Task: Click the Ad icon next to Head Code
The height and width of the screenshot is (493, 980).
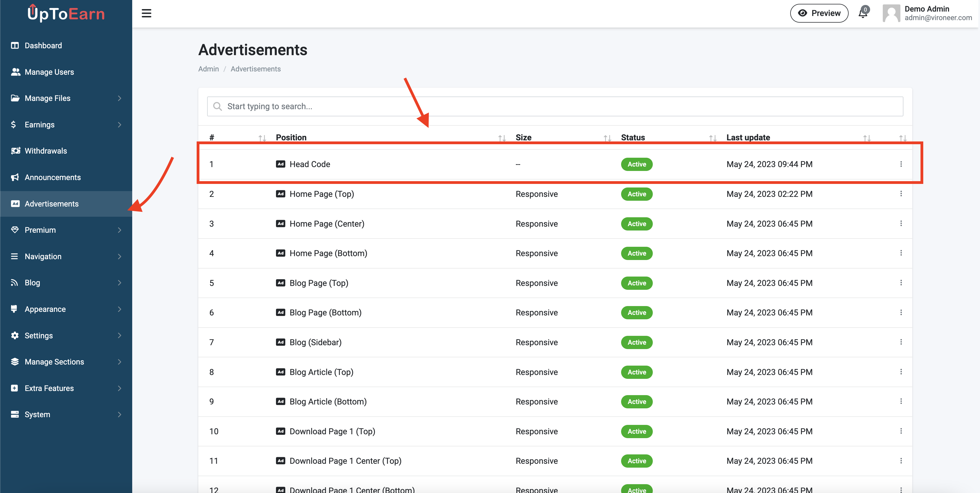Action: pos(280,164)
